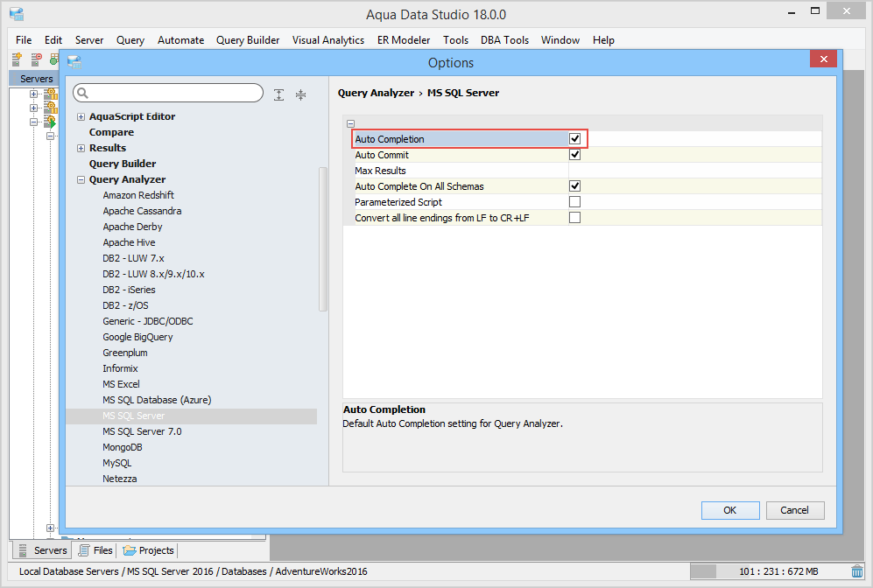Screen dimensions: 873x588
Task: Uncheck the Auto Completion checkbox
Action: coord(574,139)
